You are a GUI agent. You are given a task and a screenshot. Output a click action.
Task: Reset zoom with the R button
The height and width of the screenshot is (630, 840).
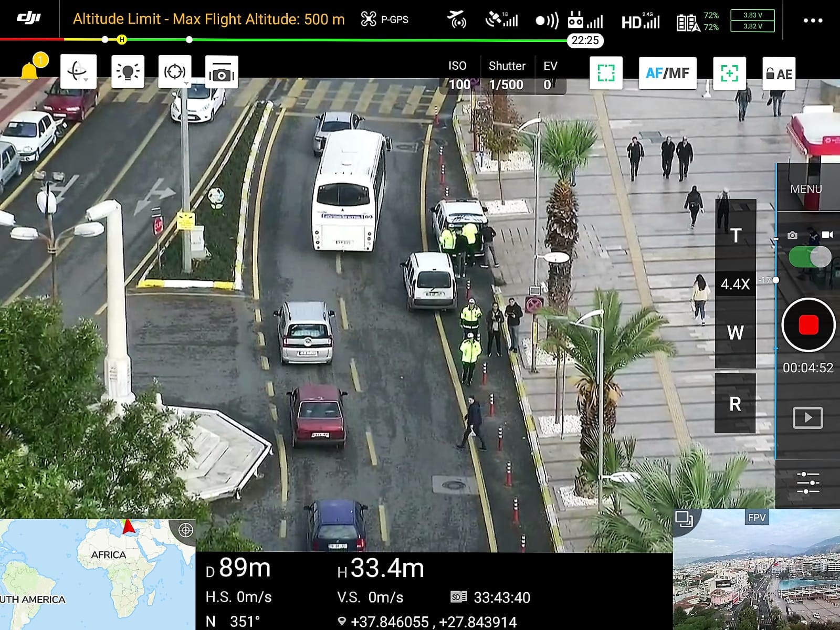tap(735, 404)
